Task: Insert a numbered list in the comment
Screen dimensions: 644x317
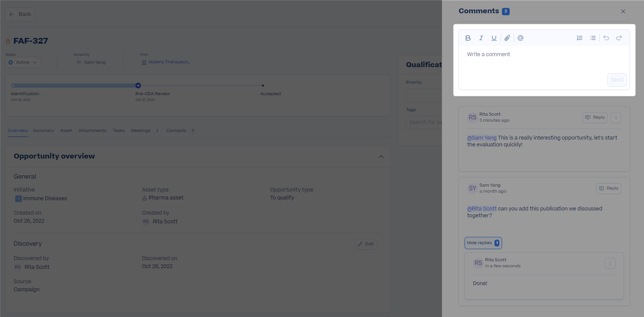Action: point(580,38)
